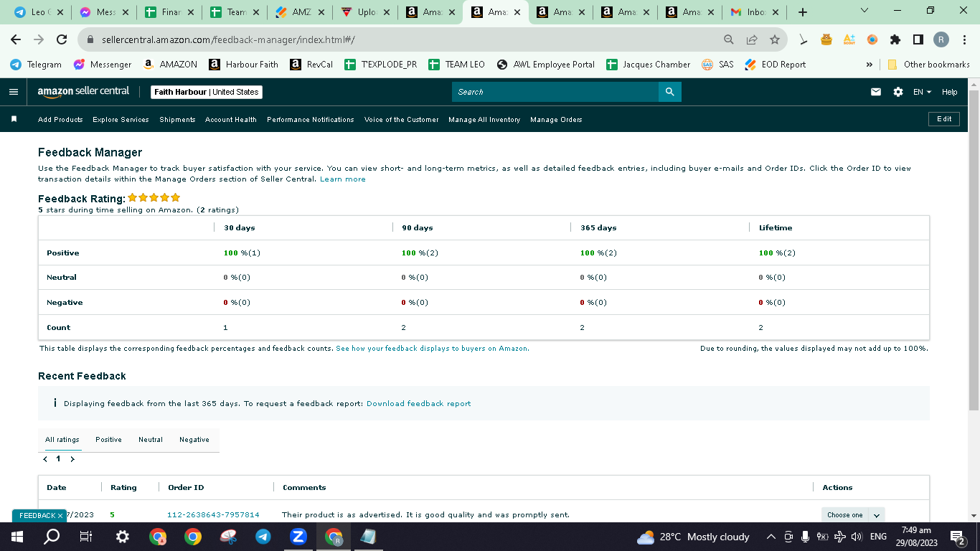Image resolution: width=980 pixels, height=551 pixels.
Task: Open the Help link
Action: coord(949,92)
